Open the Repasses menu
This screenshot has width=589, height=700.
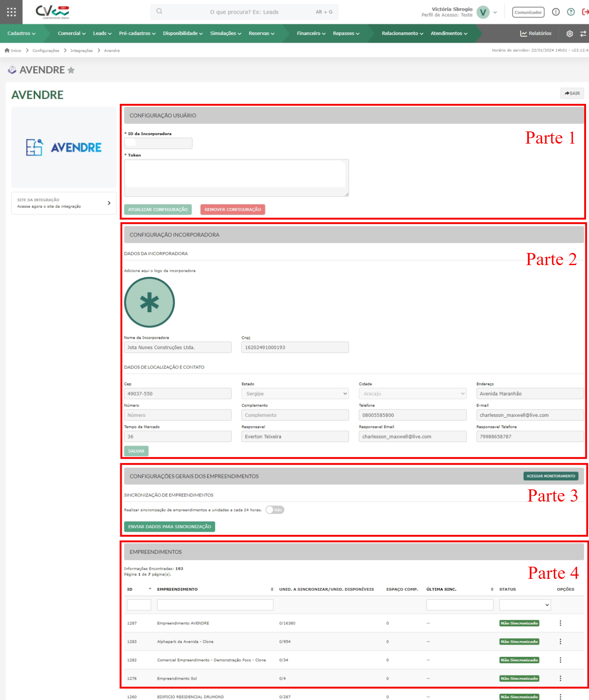[346, 34]
